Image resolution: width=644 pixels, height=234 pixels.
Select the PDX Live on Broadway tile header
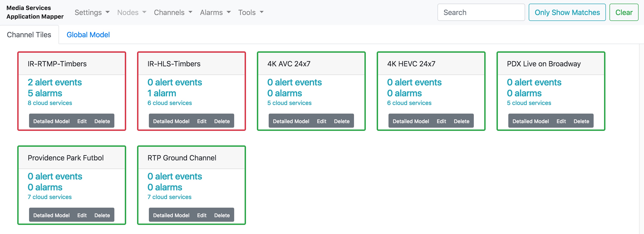click(551, 64)
